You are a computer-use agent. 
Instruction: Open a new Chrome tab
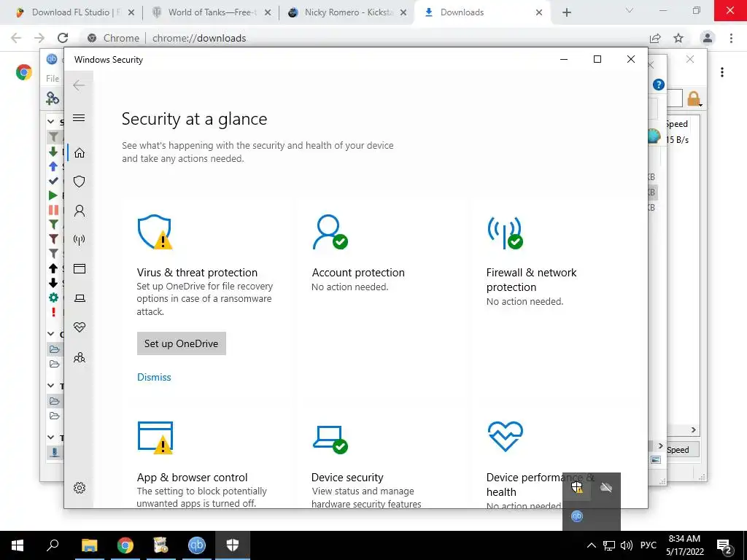566,12
